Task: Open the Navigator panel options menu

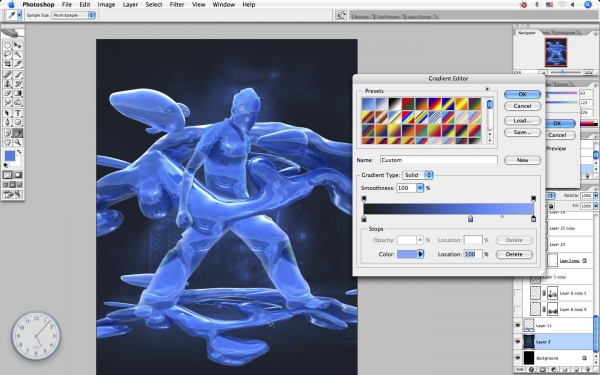Action: point(596,33)
